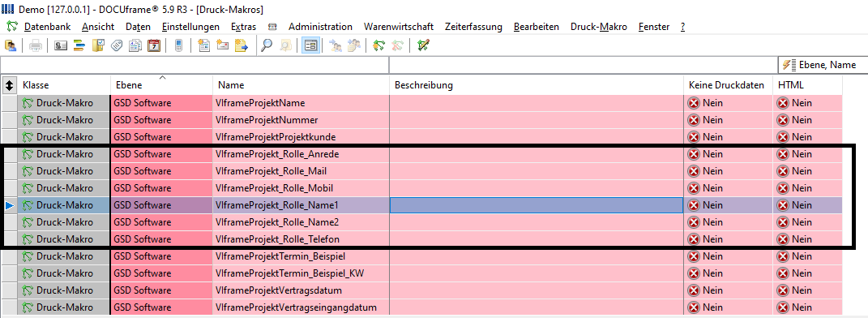Open the Extras menu

[x=244, y=27]
